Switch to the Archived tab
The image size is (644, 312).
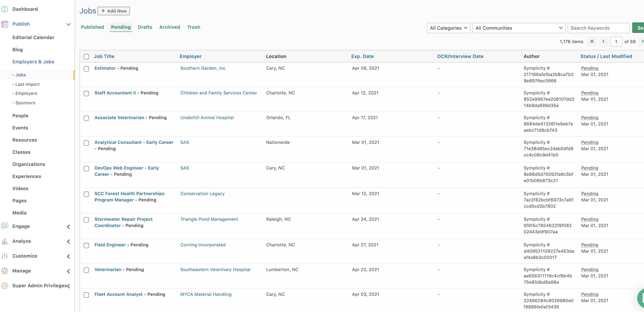pos(169,27)
